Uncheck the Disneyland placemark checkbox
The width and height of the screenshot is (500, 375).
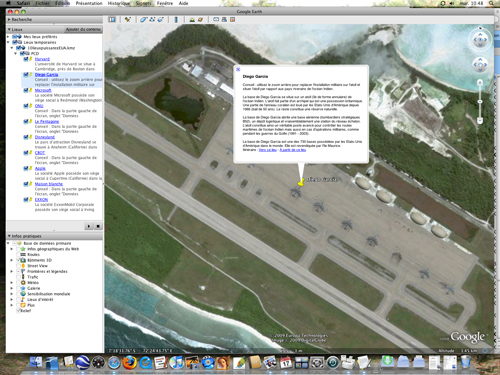[26, 137]
